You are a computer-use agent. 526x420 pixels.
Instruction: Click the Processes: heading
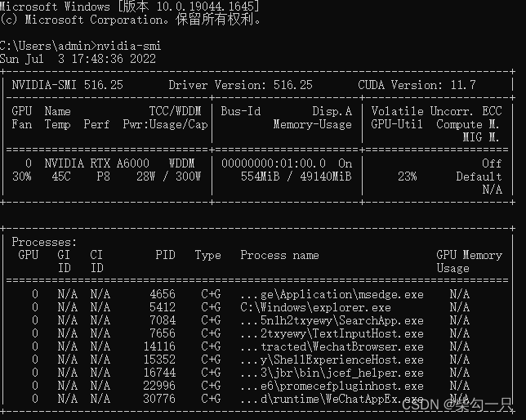pyautogui.click(x=44, y=242)
